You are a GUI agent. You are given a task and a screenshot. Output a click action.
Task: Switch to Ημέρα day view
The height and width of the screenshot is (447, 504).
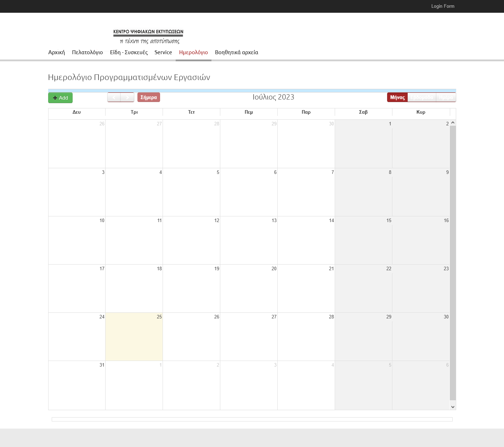tap(446, 97)
